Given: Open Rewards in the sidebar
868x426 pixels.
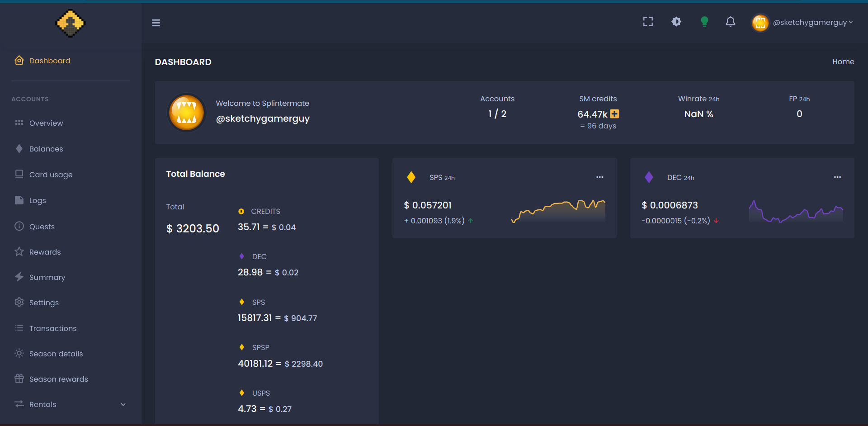Looking at the screenshot, I should coord(45,252).
